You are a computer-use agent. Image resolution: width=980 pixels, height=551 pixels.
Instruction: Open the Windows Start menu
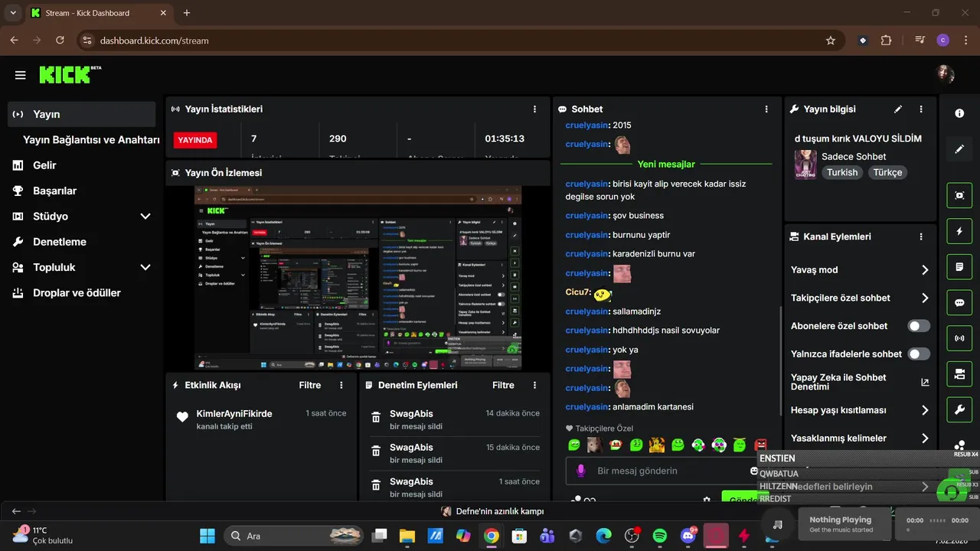coord(207,536)
